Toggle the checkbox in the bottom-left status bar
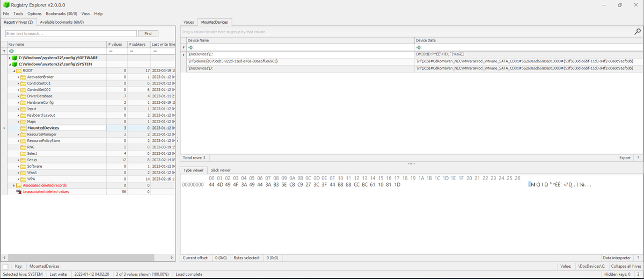 (x=5, y=266)
